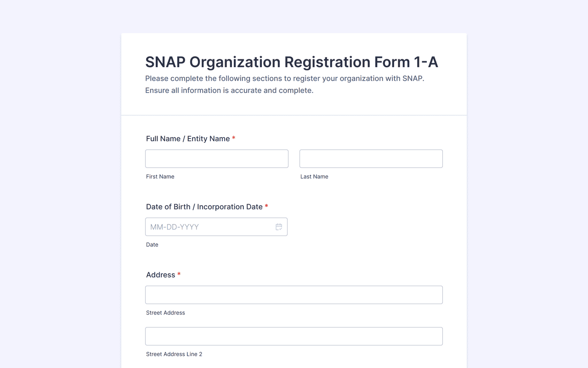
Task: Activate the Street Address input box
Action: pos(294,295)
